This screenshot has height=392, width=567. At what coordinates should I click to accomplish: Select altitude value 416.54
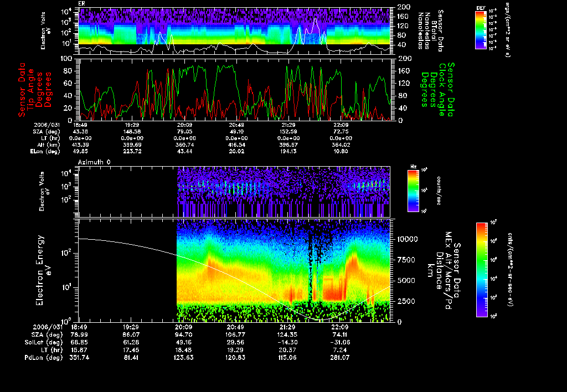[236, 145]
